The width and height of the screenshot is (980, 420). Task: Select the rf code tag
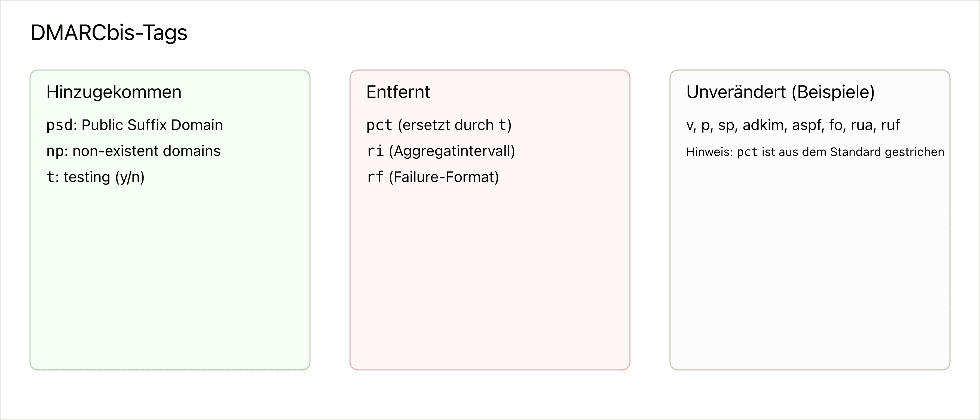point(375,177)
